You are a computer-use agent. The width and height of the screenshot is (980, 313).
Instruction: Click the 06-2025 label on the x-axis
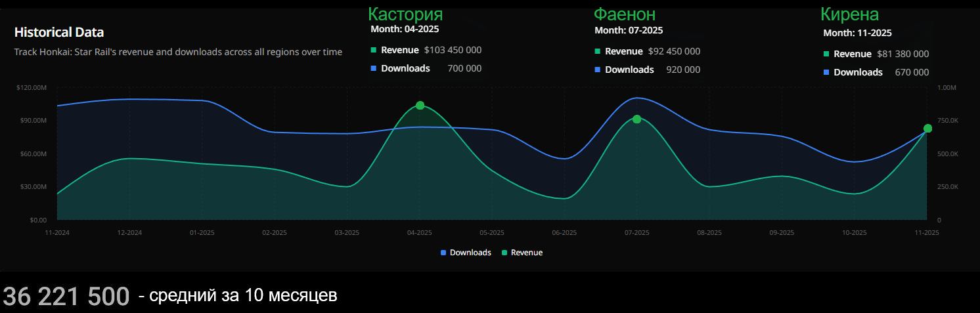564,233
